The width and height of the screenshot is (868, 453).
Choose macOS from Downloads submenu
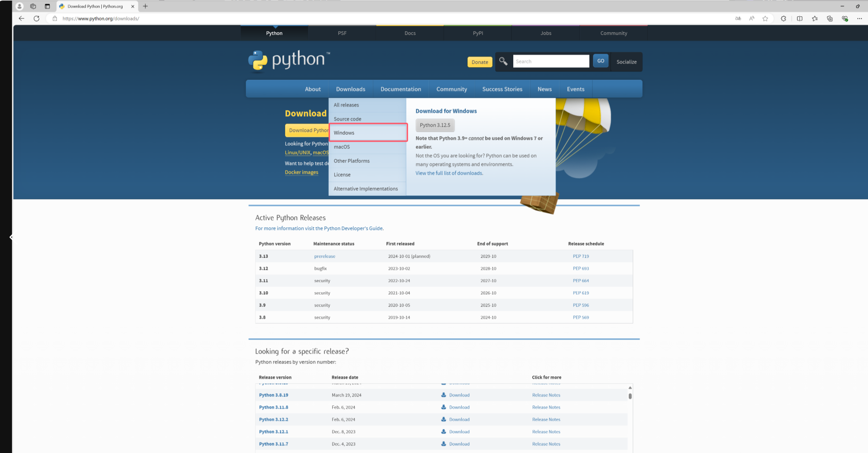click(342, 147)
